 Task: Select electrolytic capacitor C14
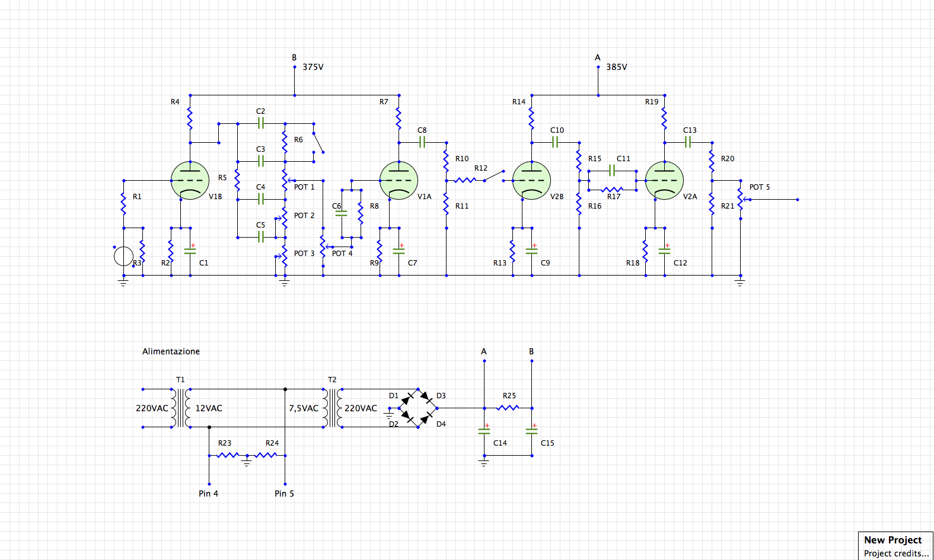(x=484, y=431)
